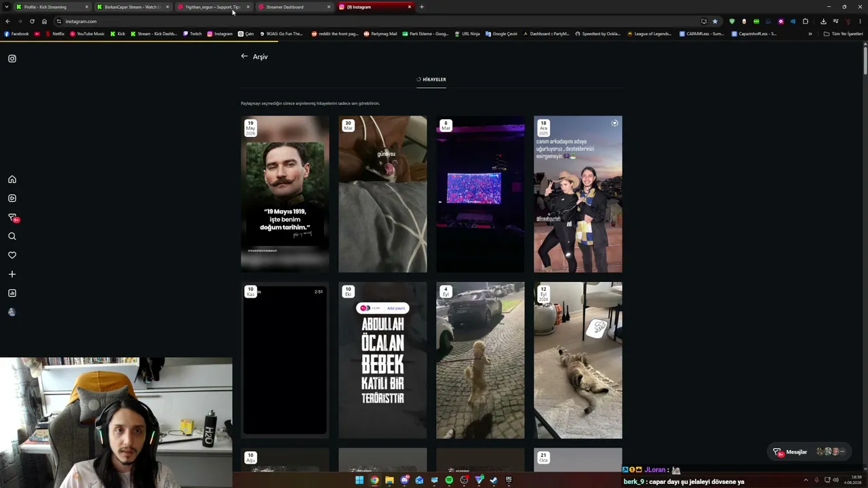The width and height of the screenshot is (868, 488).
Task: Open the YouTube Music bookmark
Action: (87, 34)
